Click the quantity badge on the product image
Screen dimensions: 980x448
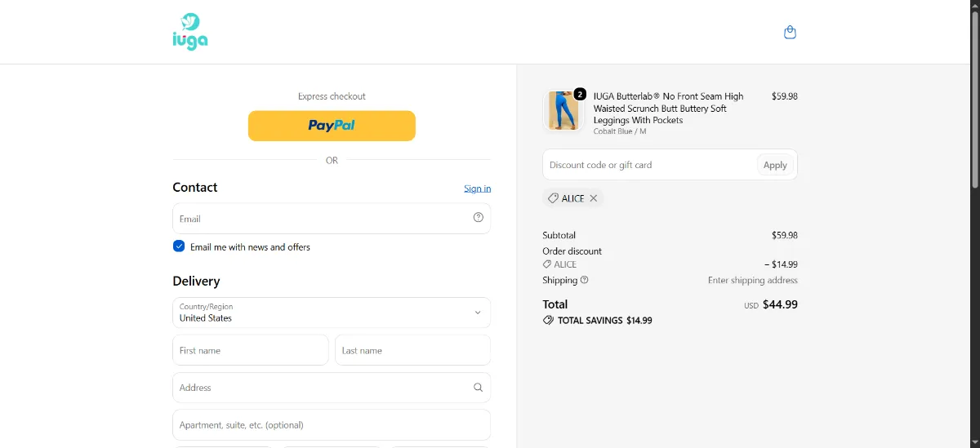[580, 94]
